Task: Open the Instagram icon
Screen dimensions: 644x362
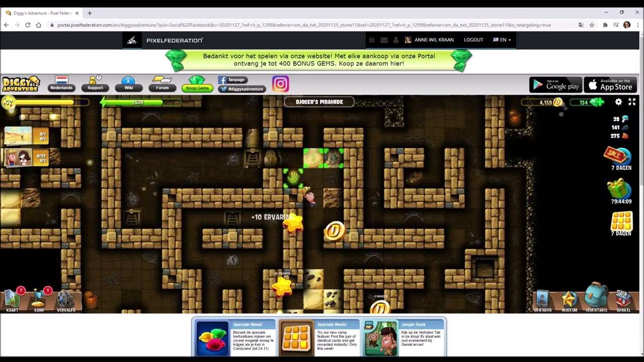Action: point(280,84)
